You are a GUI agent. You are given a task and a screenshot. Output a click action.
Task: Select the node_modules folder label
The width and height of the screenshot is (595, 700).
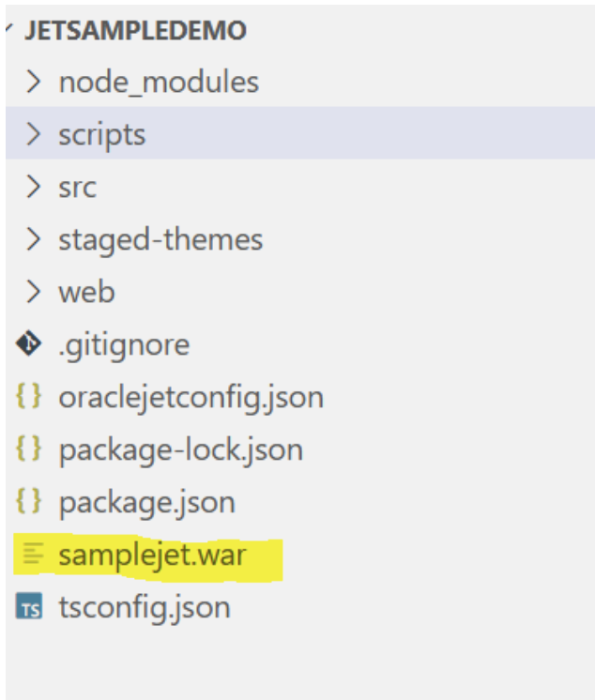pyautogui.click(x=159, y=82)
